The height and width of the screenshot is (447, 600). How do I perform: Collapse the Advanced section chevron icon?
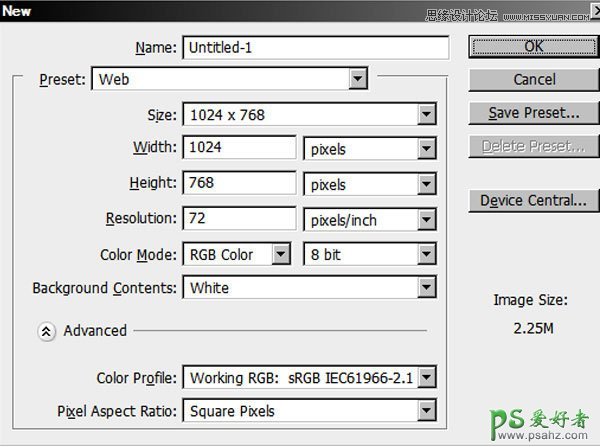46,331
